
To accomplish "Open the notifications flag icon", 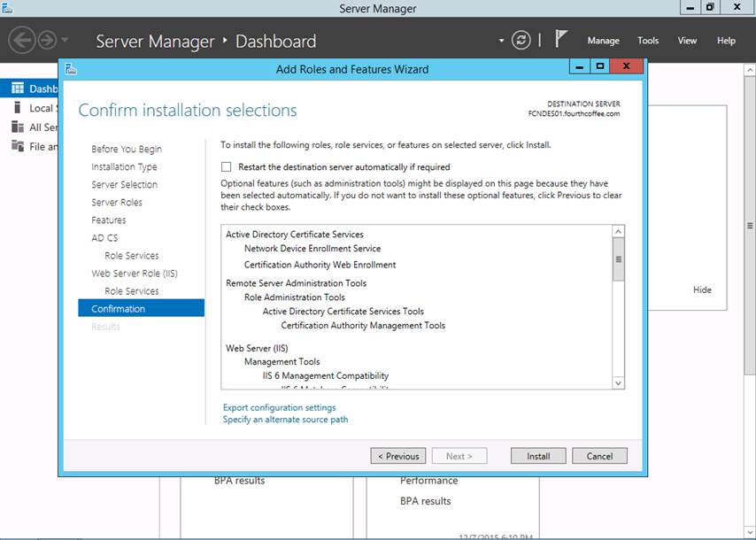I will click(561, 39).
